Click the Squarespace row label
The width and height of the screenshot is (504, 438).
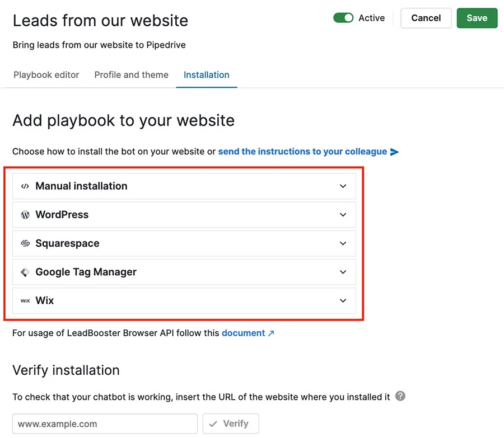(x=68, y=243)
